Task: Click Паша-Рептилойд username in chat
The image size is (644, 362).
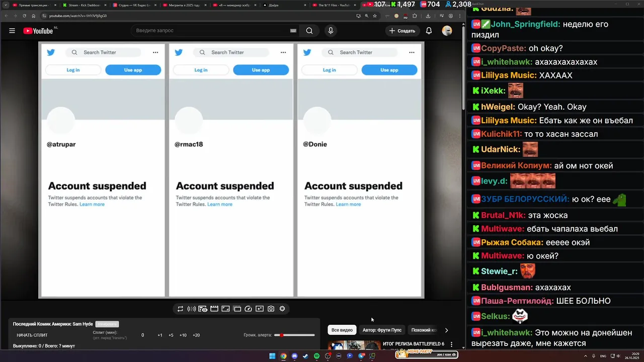Action: point(517,301)
